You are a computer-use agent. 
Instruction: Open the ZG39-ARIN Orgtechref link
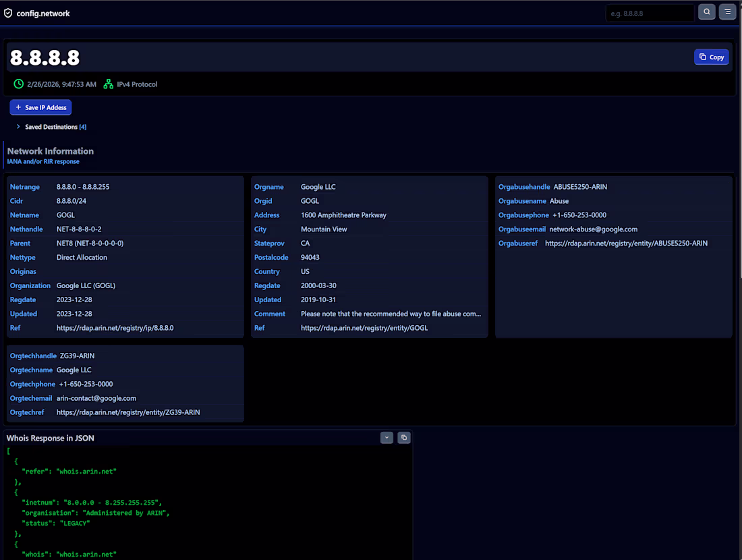[128, 412]
